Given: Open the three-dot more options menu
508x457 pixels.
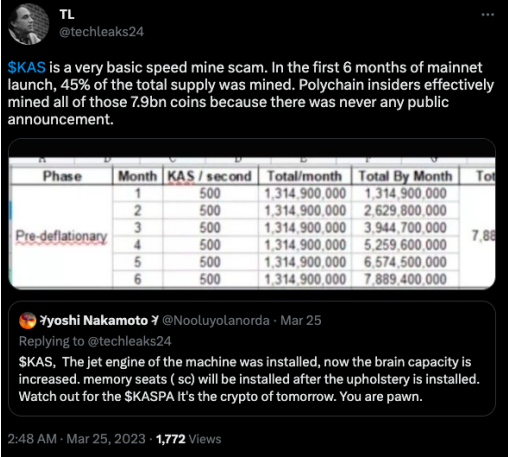Looking at the screenshot, I should (488, 14).
